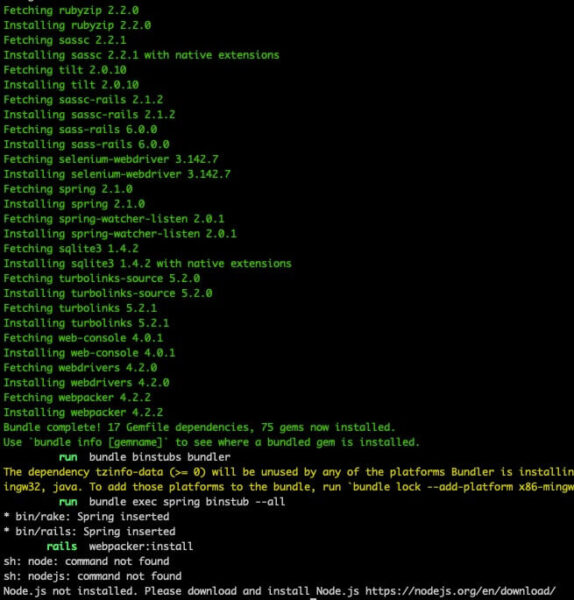
Task: Click 'Installing webpacker 4.2.2' line
Action: (x=83, y=413)
